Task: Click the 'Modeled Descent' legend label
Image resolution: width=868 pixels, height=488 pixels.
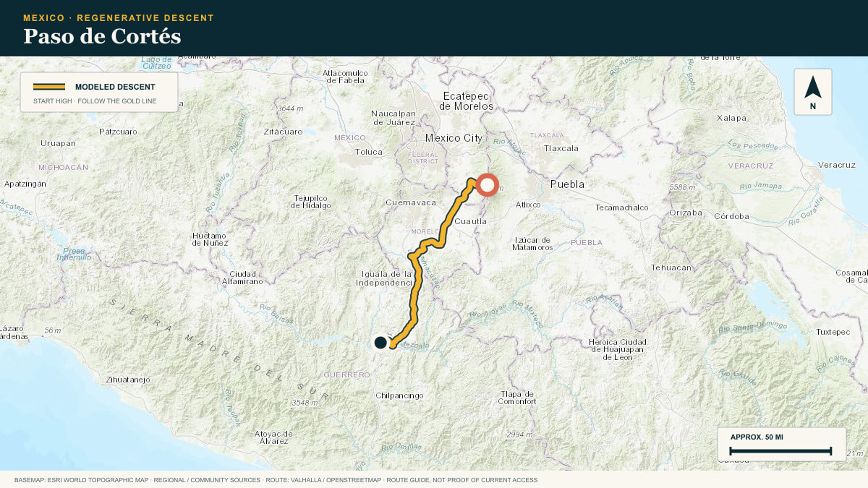Action: [x=115, y=87]
